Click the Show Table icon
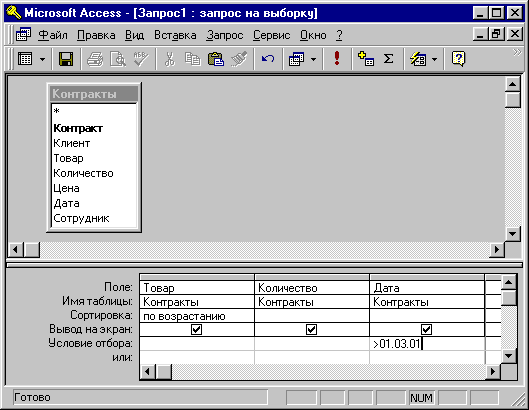529x410 pixels. [x=366, y=59]
